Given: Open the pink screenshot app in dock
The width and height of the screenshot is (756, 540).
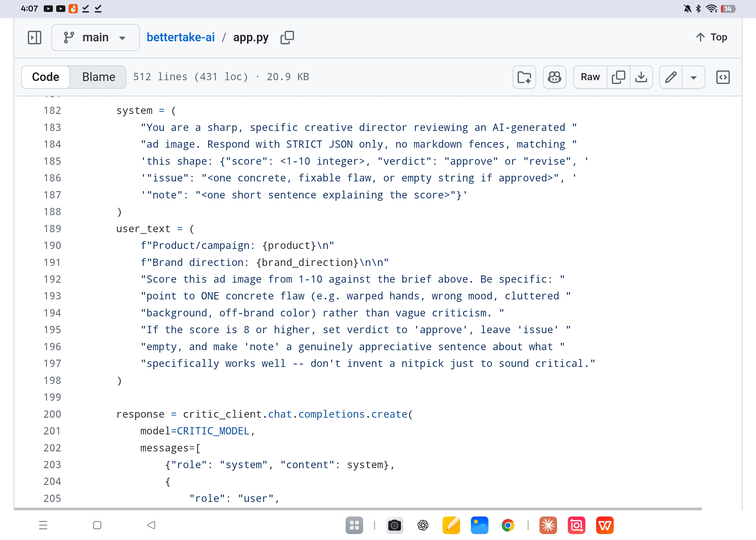Looking at the screenshot, I should coord(576,525).
